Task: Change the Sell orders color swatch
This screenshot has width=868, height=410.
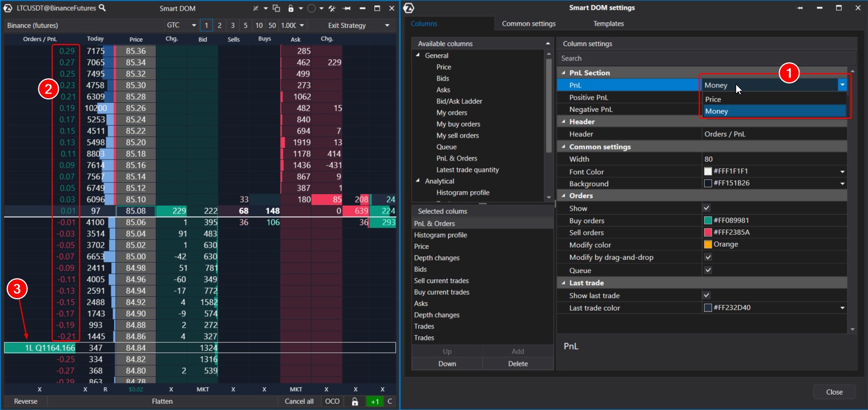Action: click(709, 232)
